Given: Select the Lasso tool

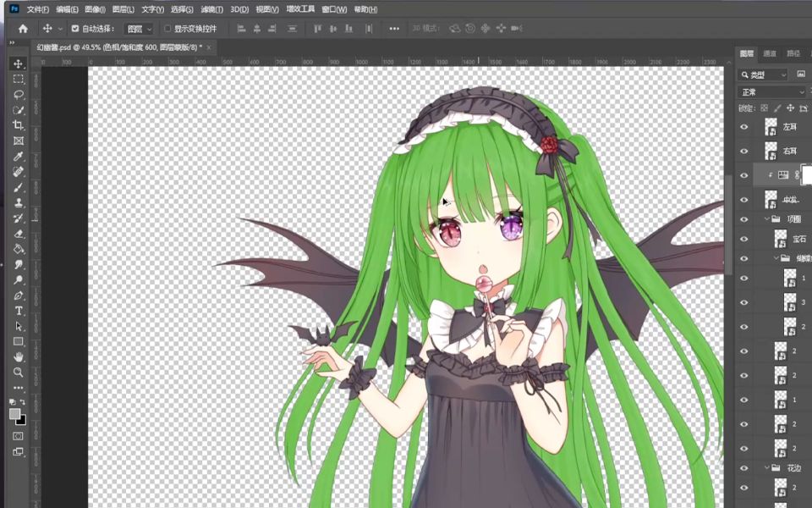Looking at the screenshot, I should pos(18,94).
